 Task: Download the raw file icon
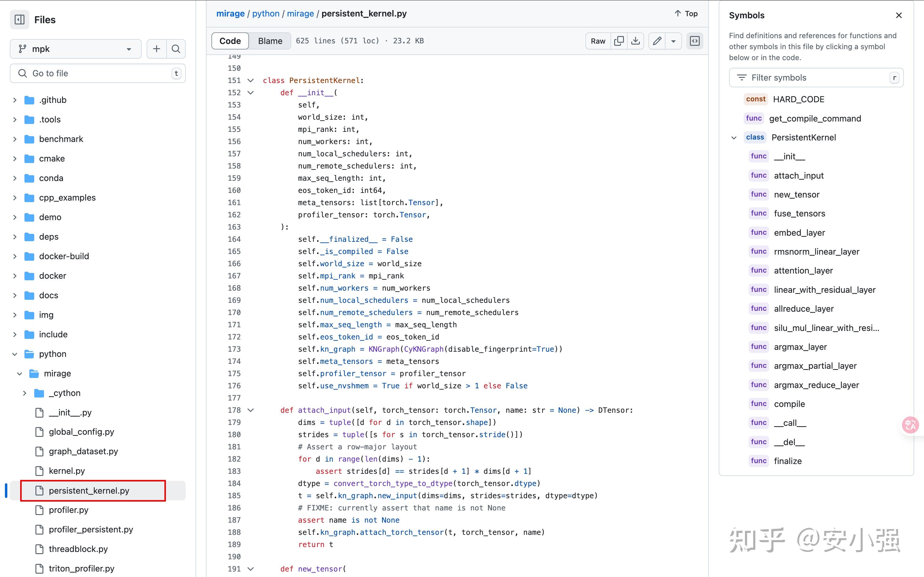tap(636, 41)
